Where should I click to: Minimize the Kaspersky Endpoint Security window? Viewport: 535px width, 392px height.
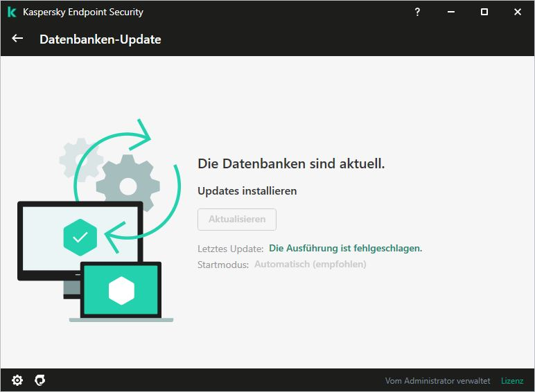(x=451, y=12)
